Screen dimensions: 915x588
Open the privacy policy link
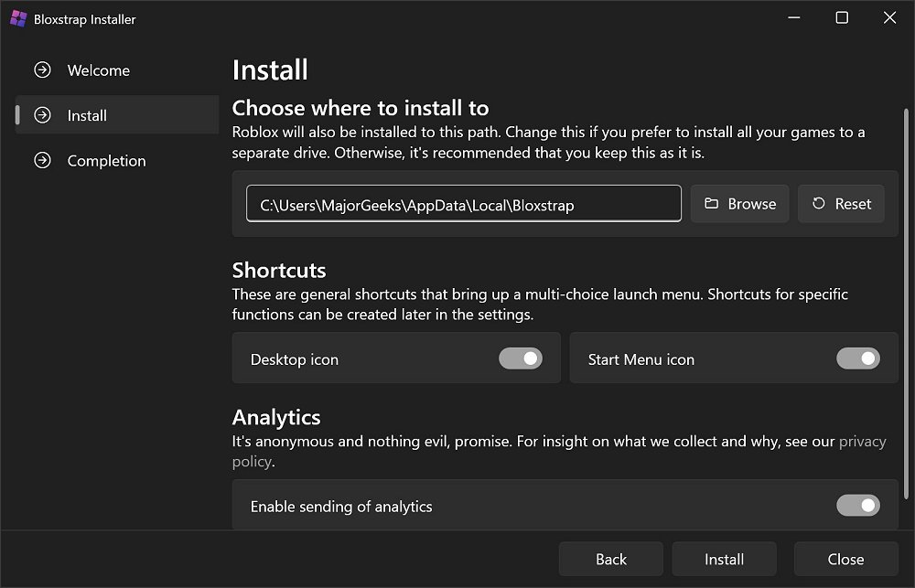tap(862, 442)
